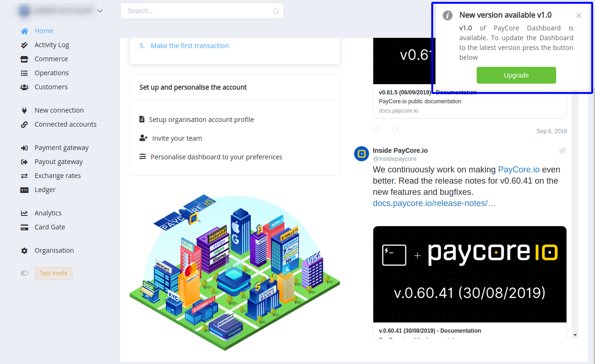Click the Card Gate credit card icon
The height and width of the screenshot is (364, 595).
(24, 227)
